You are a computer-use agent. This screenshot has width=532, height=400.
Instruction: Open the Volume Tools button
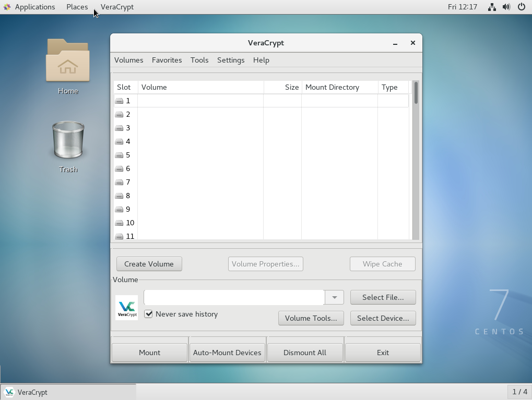(311, 318)
